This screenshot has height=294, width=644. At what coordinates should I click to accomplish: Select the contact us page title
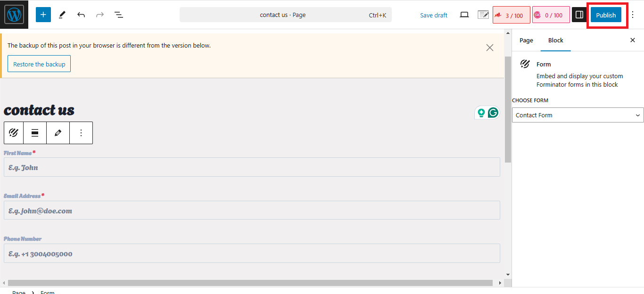tap(39, 110)
